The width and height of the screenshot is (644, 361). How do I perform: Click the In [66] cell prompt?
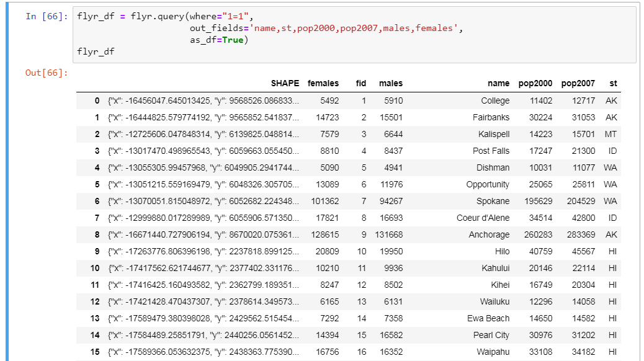pyautogui.click(x=47, y=17)
